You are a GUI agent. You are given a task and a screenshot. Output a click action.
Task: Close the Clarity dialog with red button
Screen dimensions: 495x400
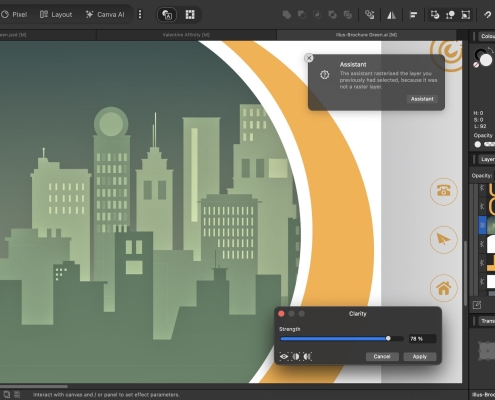point(281,314)
